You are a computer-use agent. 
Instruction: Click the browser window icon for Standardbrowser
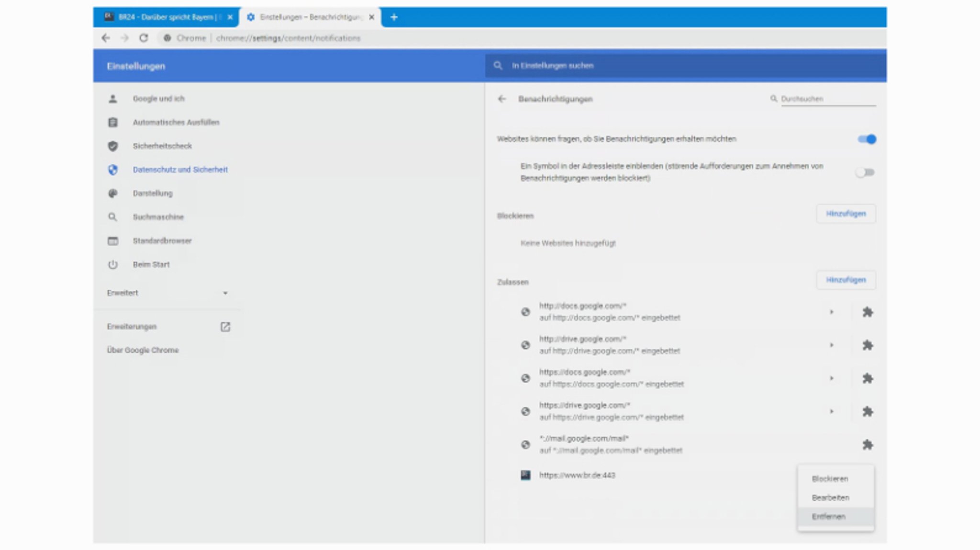[x=113, y=241]
